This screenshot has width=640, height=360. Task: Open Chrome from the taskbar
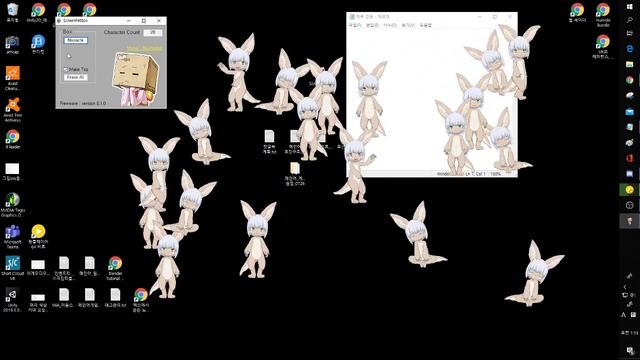point(630,80)
